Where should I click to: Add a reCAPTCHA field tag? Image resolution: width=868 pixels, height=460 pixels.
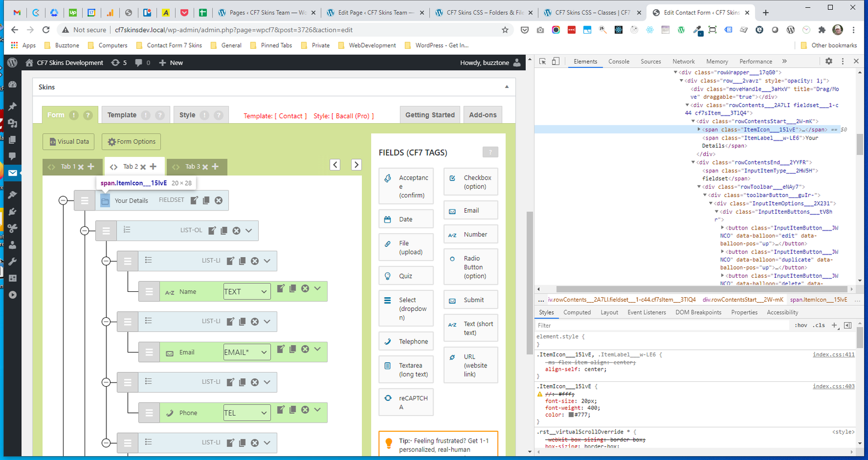[406, 402]
